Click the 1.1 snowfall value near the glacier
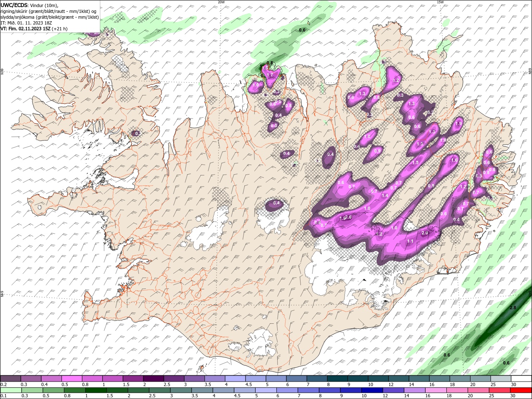 410,241
